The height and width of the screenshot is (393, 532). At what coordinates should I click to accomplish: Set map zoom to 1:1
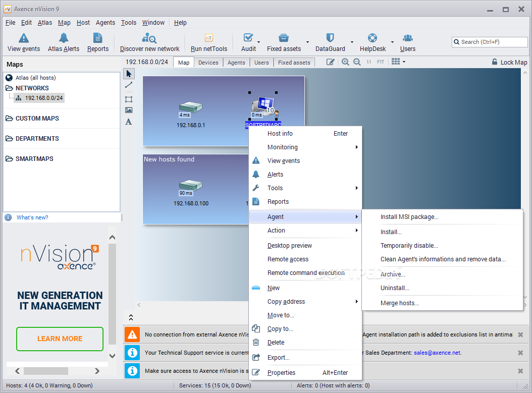(x=369, y=62)
